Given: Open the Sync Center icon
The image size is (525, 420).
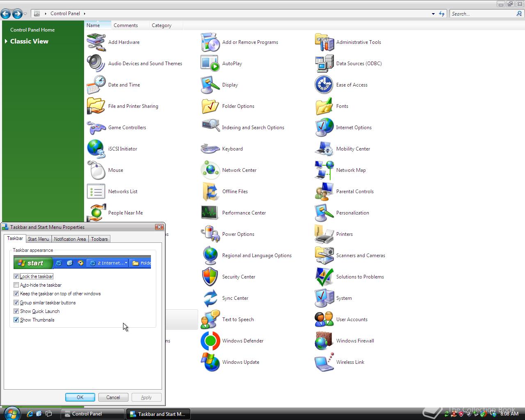Looking at the screenshot, I should (210, 298).
